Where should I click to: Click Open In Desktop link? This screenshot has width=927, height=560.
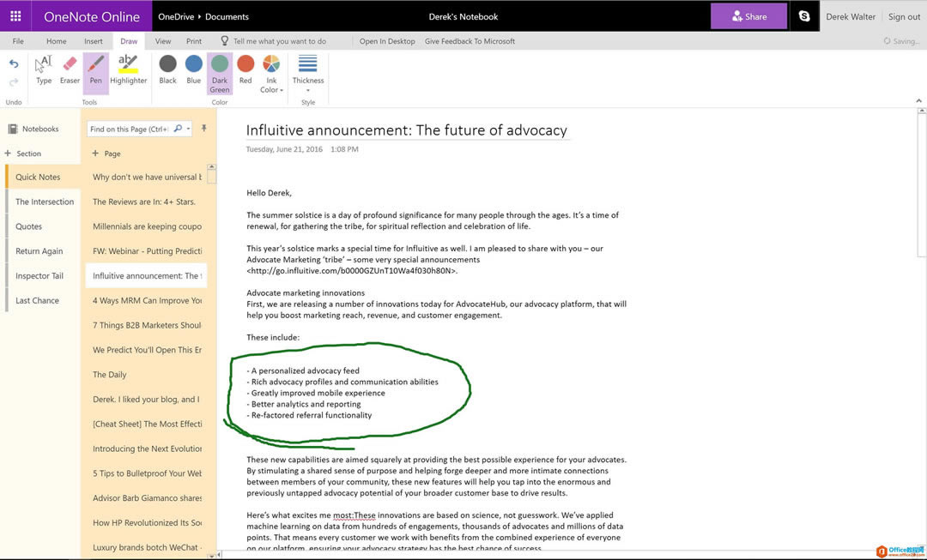387,41
